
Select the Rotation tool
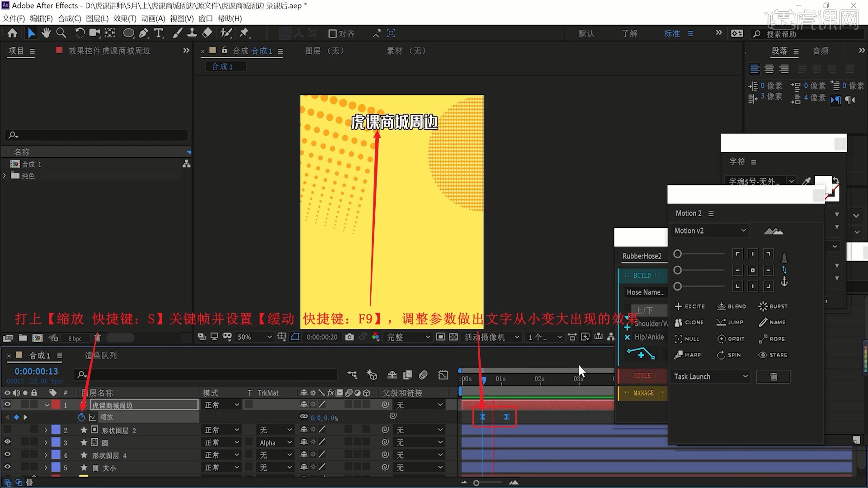(x=80, y=33)
